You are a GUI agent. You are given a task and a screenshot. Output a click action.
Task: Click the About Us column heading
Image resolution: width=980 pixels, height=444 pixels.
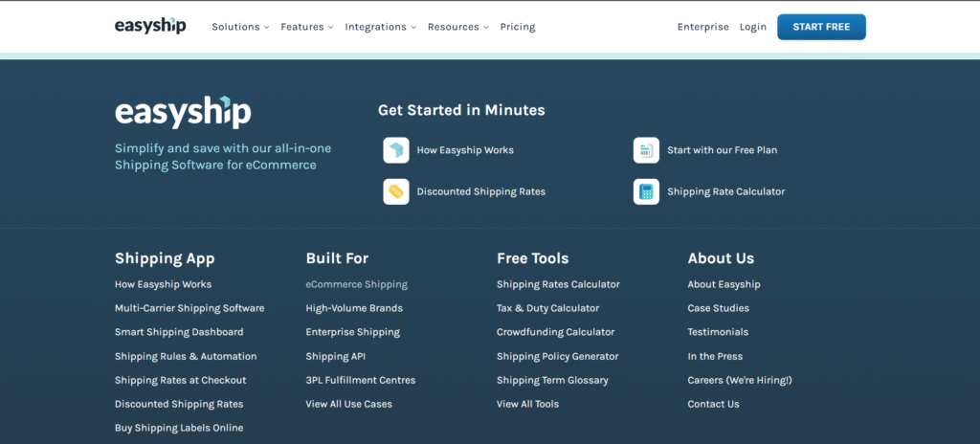721,258
